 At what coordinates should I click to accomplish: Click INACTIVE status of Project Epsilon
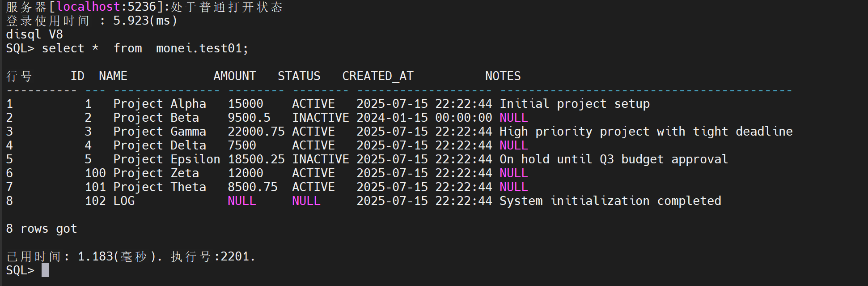tap(321, 159)
